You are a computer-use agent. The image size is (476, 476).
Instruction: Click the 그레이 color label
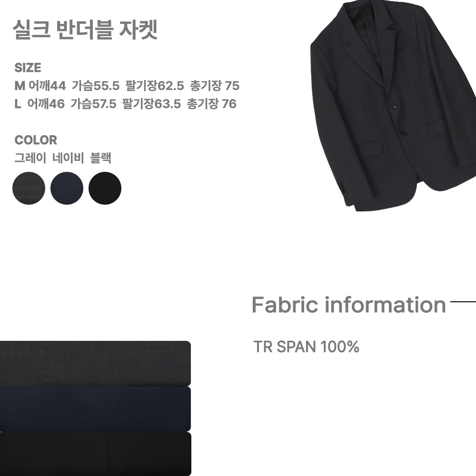pyautogui.click(x=30, y=158)
